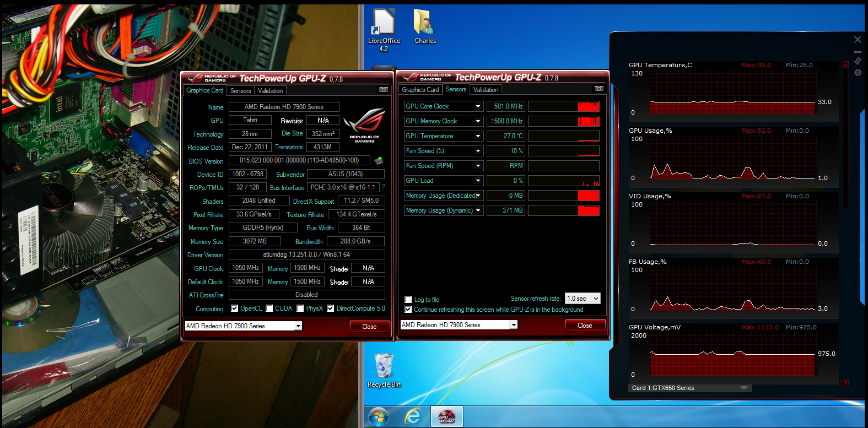This screenshot has width=868, height=428.
Task: Launch Internet Explorer from the taskbar
Action: [412, 416]
